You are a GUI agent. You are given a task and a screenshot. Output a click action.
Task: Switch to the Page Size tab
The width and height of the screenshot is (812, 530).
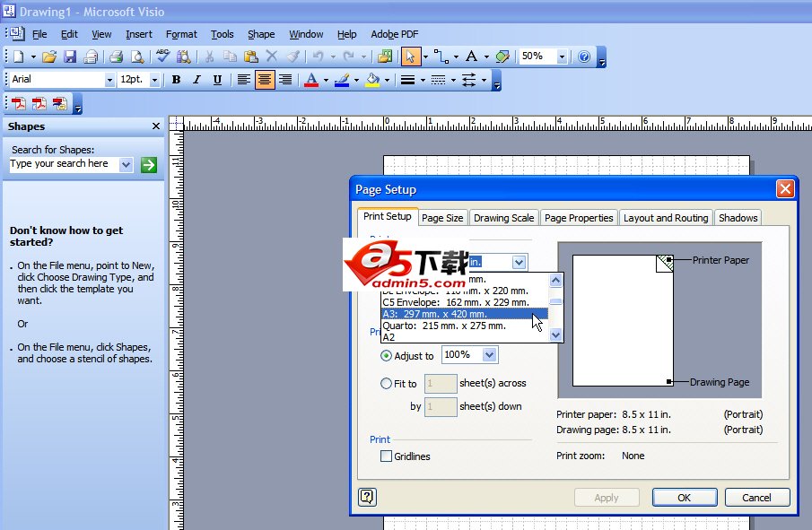click(442, 218)
